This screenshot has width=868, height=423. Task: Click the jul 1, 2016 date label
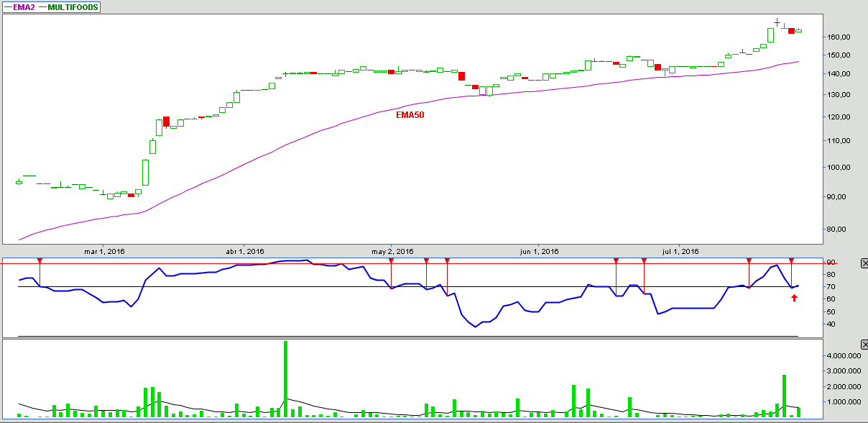679,251
